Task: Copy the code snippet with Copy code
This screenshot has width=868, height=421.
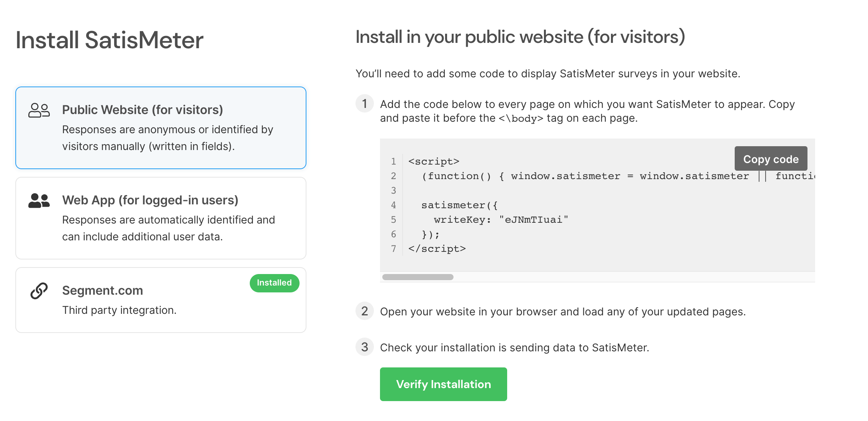Action: (x=771, y=159)
